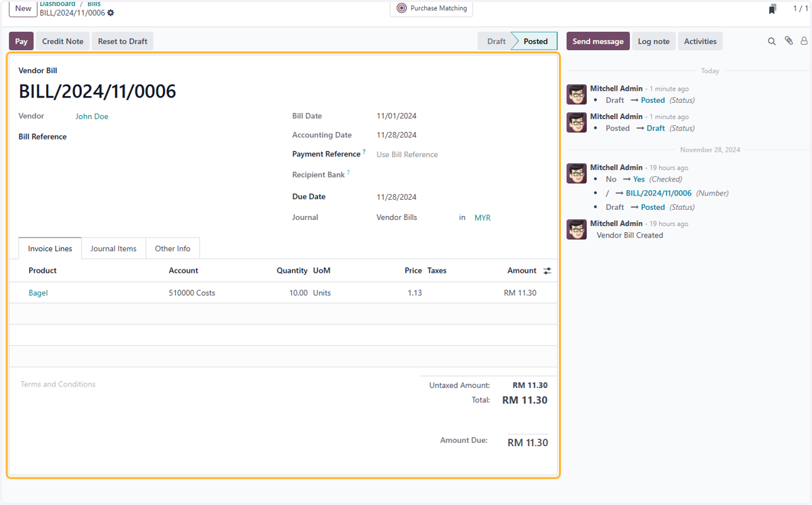Click Recipient Bank help question mark
The height and width of the screenshot is (505, 812).
point(348,173)
